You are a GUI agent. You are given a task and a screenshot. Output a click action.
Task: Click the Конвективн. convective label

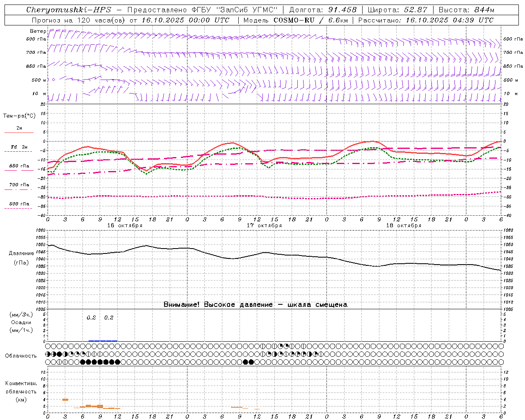pyautogui.click(x=21, y=383)
